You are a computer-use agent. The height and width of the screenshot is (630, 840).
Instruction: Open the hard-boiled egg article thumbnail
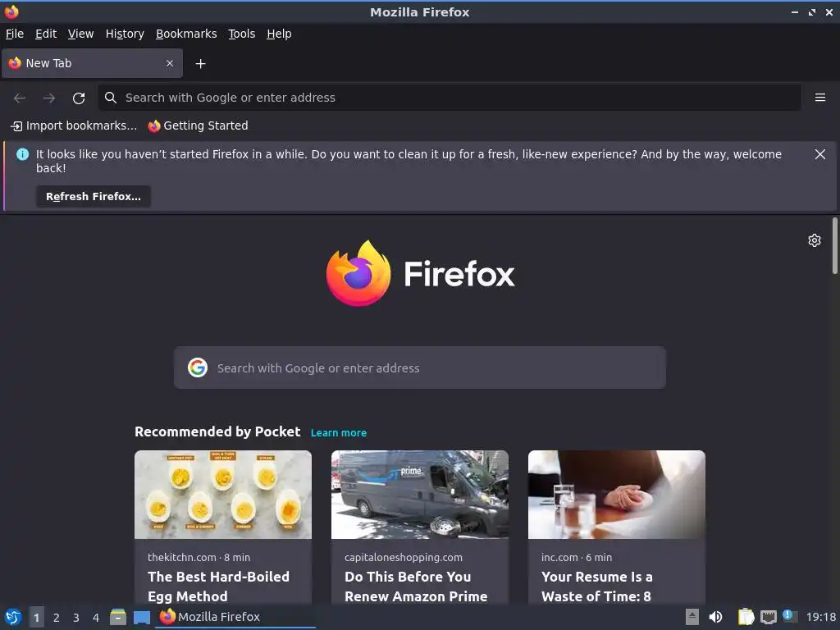click(x=223, y=495)
